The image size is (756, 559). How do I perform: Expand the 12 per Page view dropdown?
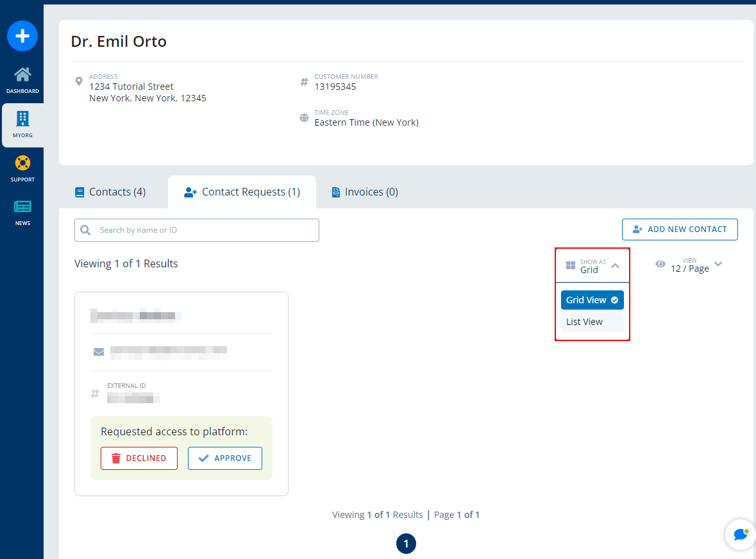(x=718, y=264)
